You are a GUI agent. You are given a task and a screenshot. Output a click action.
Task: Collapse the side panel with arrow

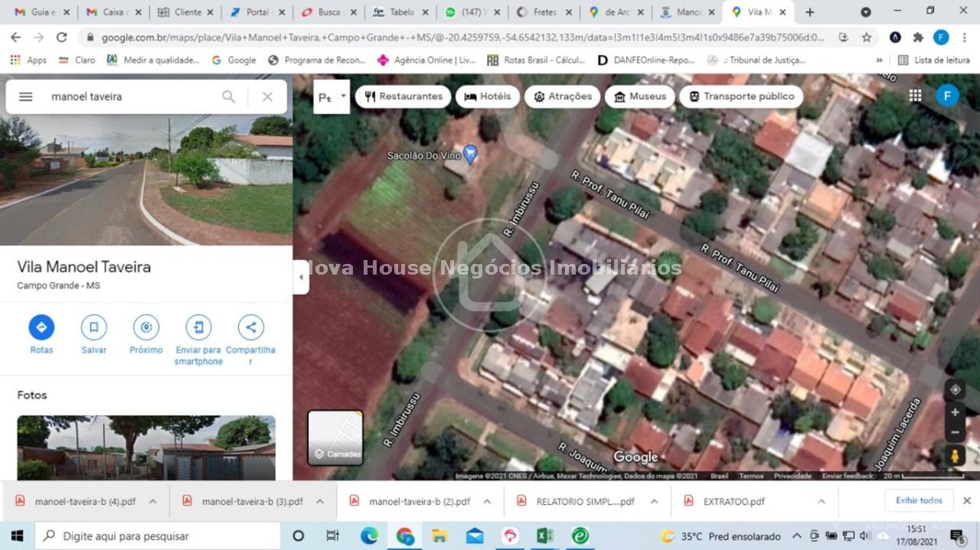(301, 278)
